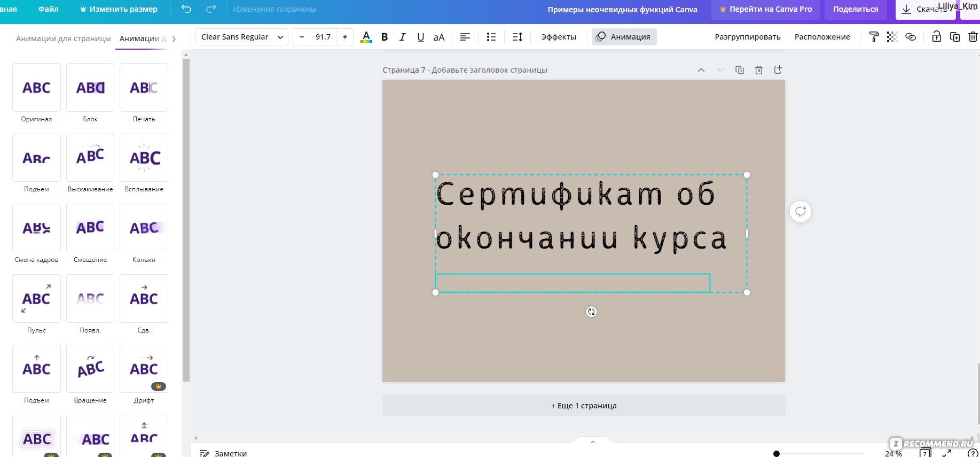Viewport: 980px width, 457px height.
Task: Click Разгруппировать
Action: (x=748, y=37)
